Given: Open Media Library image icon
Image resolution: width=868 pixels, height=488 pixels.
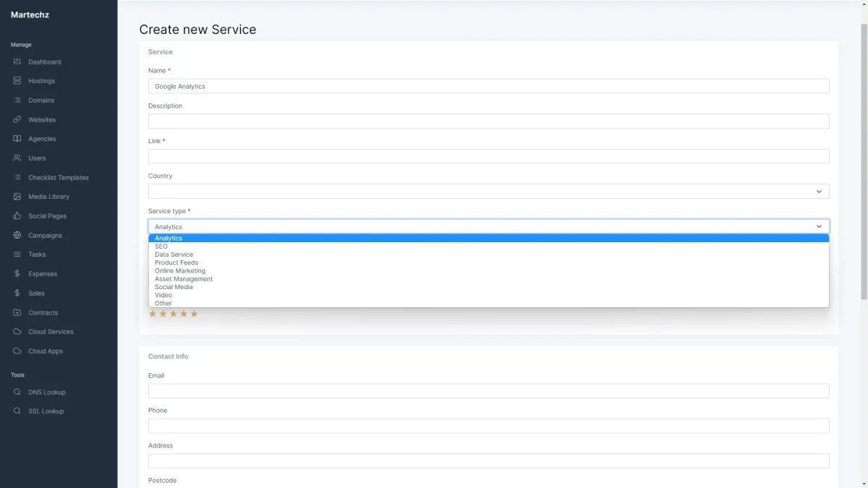Looking at the screenshot, I should click(17, 197).
